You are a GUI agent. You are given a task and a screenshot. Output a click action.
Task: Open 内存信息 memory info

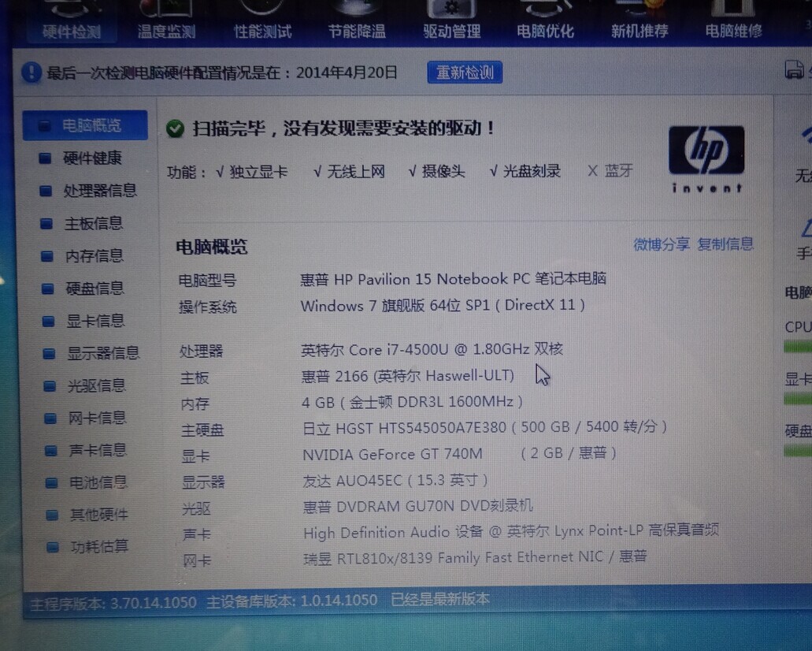pyautogui.click(x=94, y=256)
